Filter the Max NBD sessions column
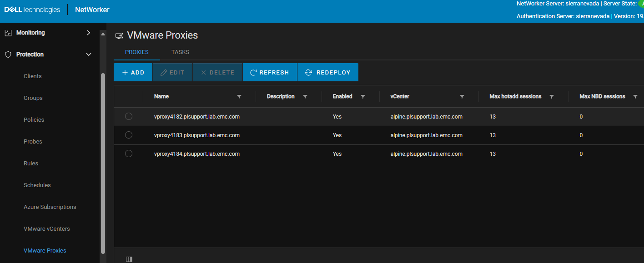Viewport: 644px width, 263px height. point(635,97)
